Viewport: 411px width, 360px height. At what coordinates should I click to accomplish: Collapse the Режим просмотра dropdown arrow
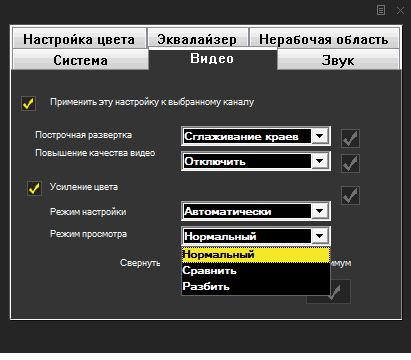tap(319, 236)
